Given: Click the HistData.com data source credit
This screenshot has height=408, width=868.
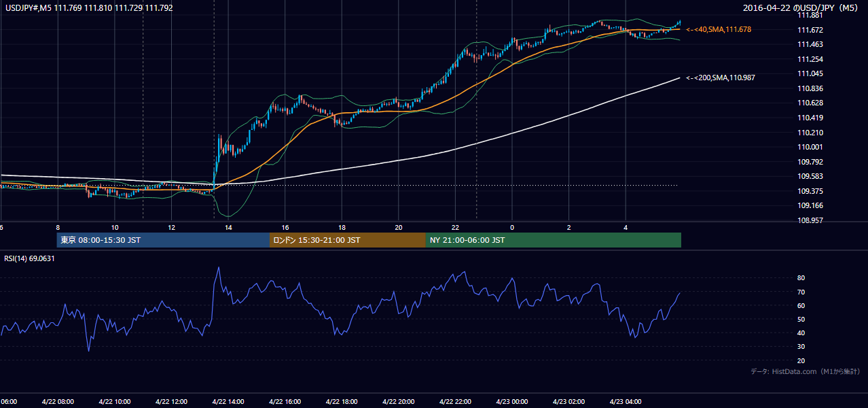Looking at the screenshot, I should [805, 371].
